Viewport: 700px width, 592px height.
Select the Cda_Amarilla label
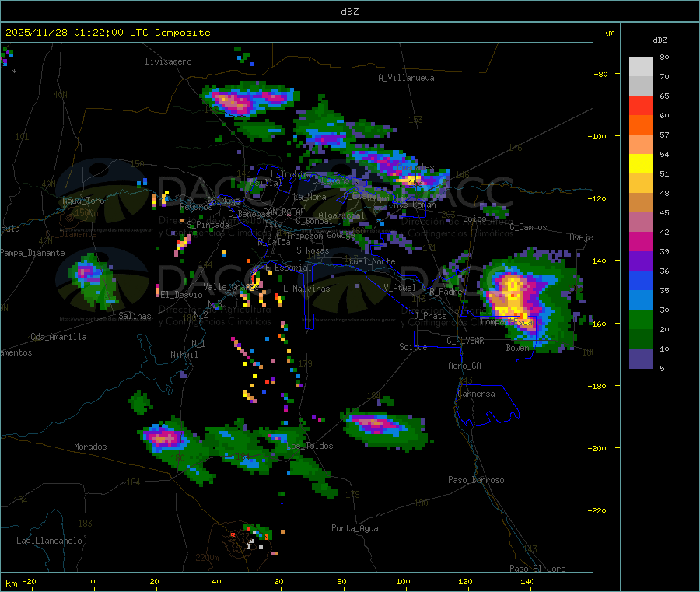[x=58, y=337]
